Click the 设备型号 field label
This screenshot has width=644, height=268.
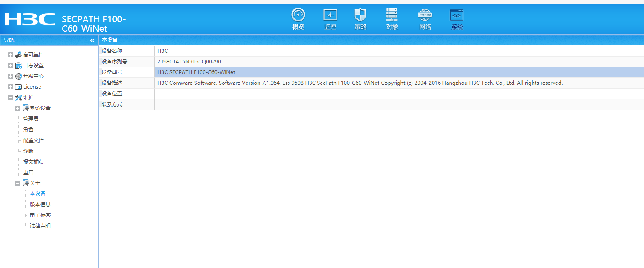[x=112, y=72]
